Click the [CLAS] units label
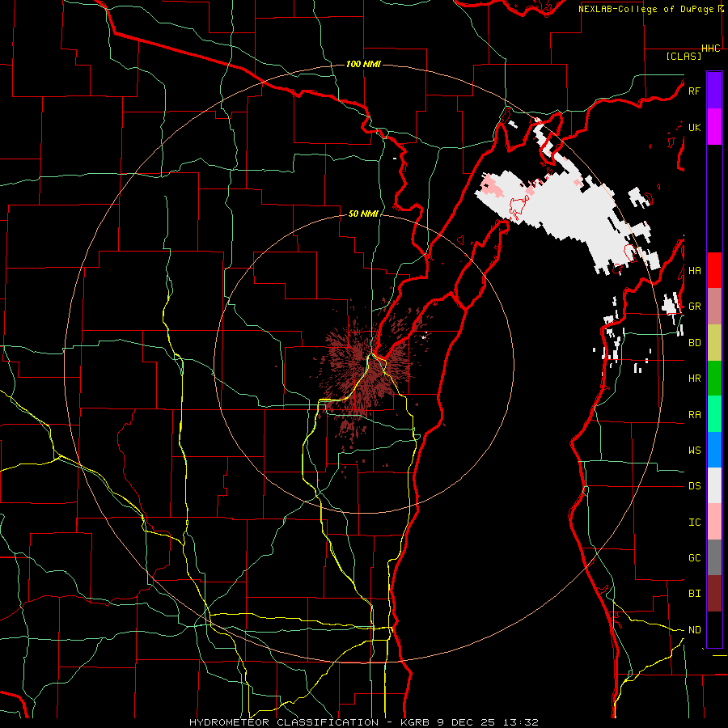 pyautogui.click(x=684, y=56)
